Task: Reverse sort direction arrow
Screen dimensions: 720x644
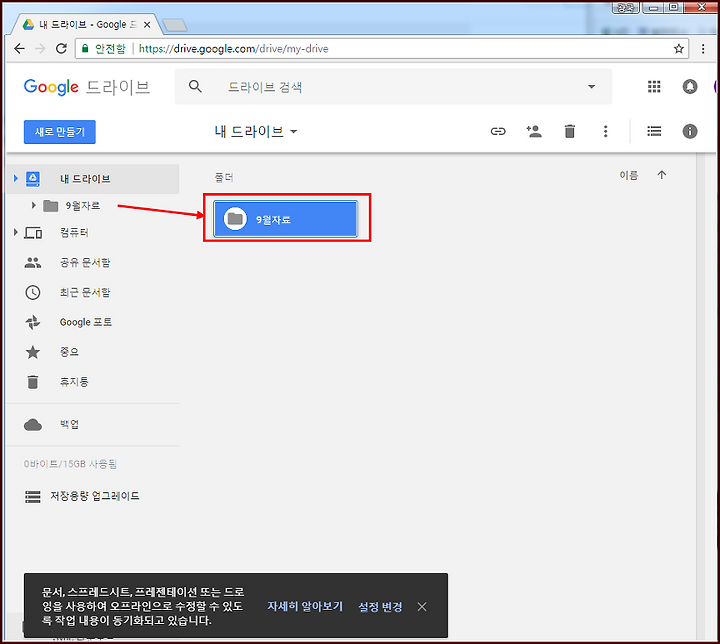Action: tap(661, 175)
